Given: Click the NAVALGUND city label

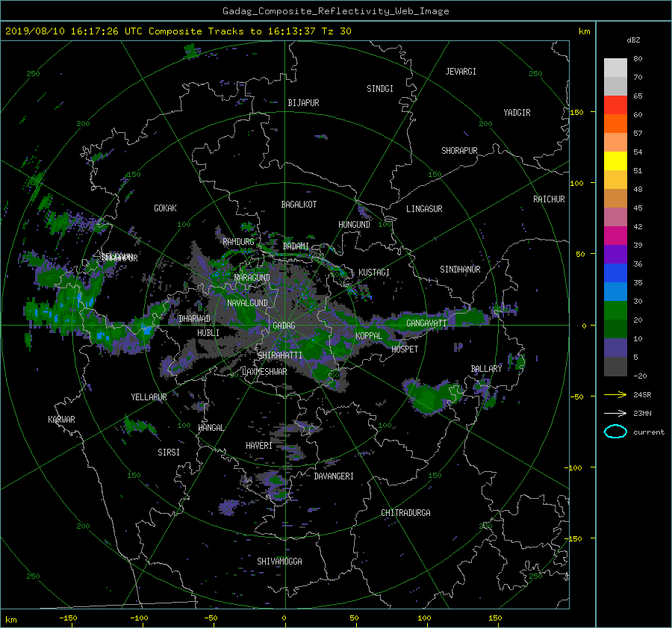Looking at the screenshot, I should [x=247, y=302].
